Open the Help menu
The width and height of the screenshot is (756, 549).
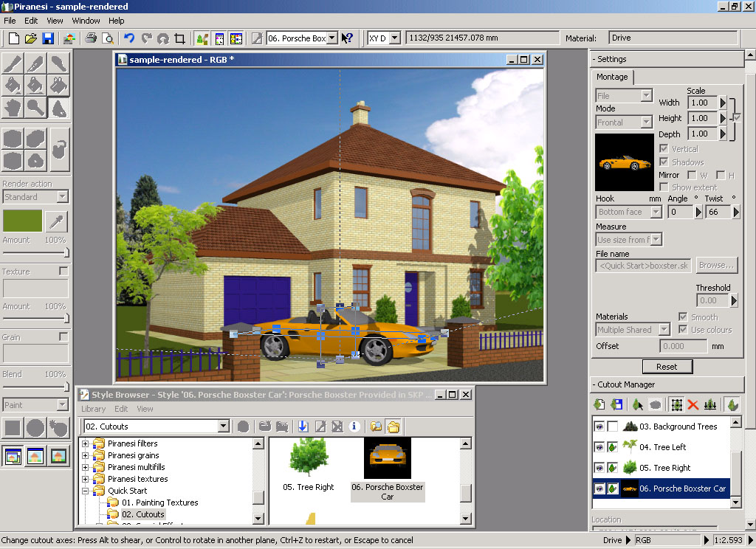pos(116,21)
